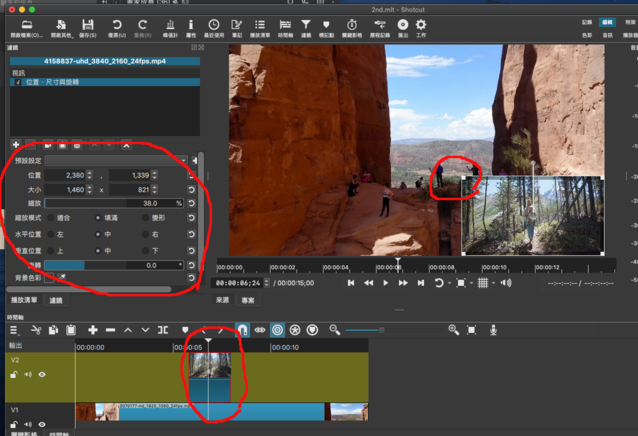Click the timeline cut scissors icon
The image size is (638, 436).
point(36,330)
